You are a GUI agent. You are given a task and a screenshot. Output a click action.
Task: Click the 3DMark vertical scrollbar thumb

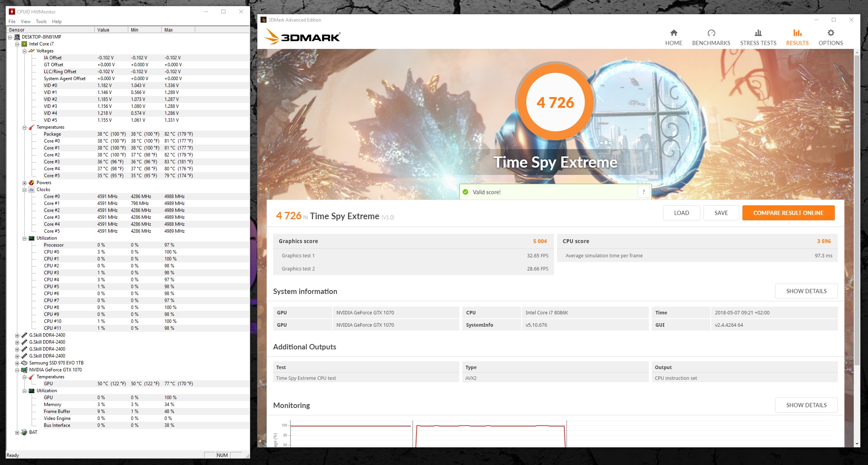point(857,210)
